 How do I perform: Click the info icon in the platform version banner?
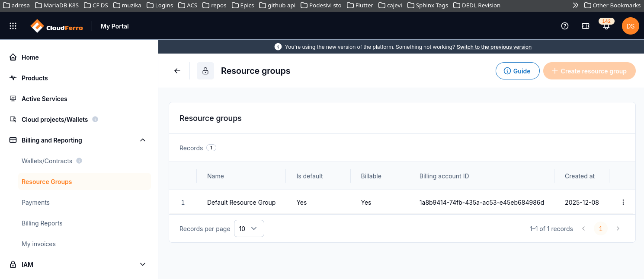pos(278,47)
